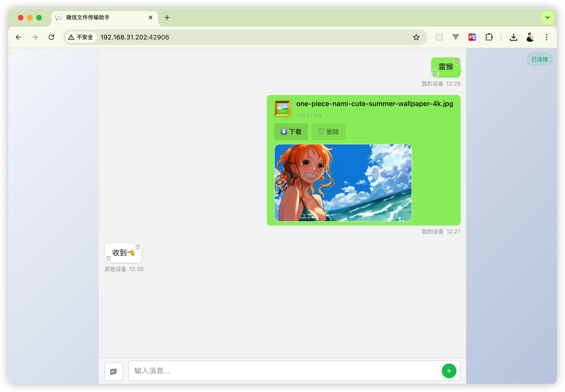565x392 pixels.
Task: Click the trash icon on 收到 message
Action: point(109,258)
